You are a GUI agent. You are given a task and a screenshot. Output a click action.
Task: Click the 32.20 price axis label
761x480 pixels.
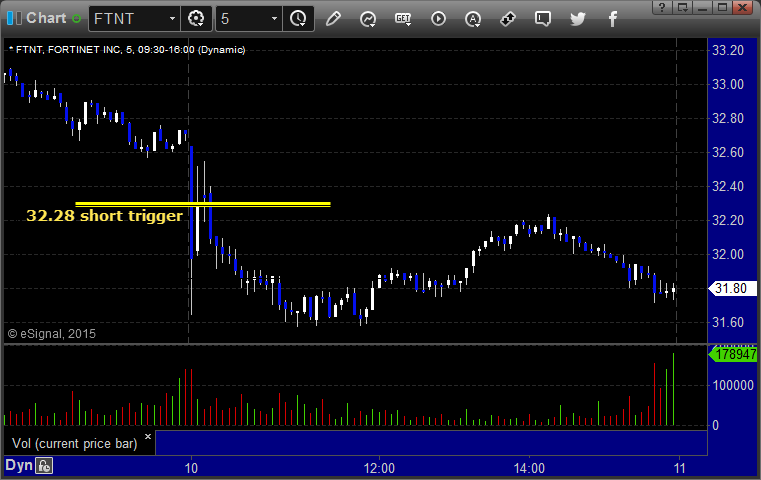(x=728, y=220)
